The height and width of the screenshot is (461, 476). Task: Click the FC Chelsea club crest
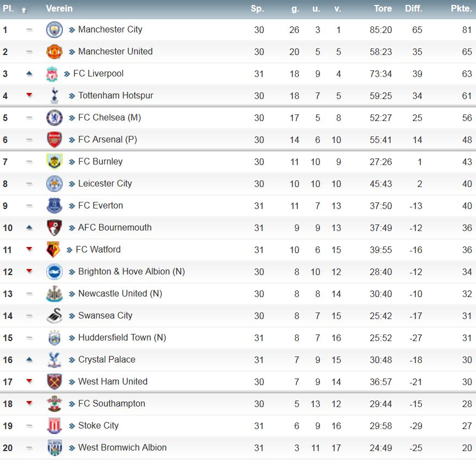[54, 118]
